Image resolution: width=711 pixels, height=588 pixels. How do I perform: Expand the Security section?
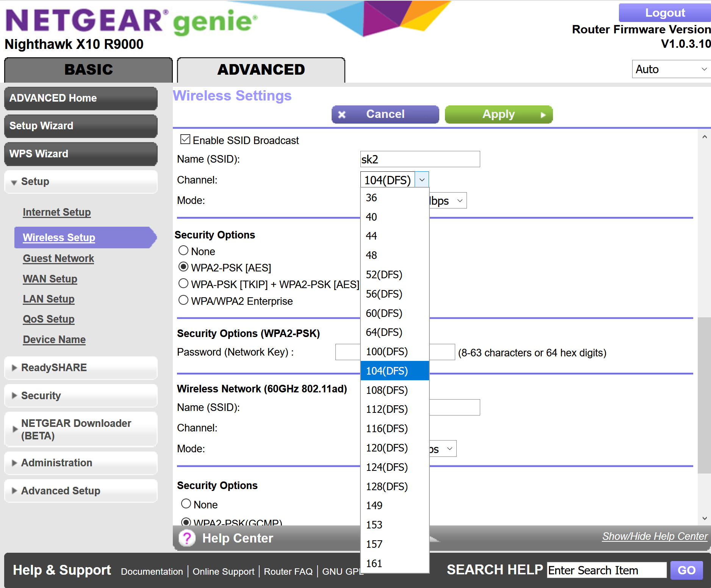tap(81, 396)
